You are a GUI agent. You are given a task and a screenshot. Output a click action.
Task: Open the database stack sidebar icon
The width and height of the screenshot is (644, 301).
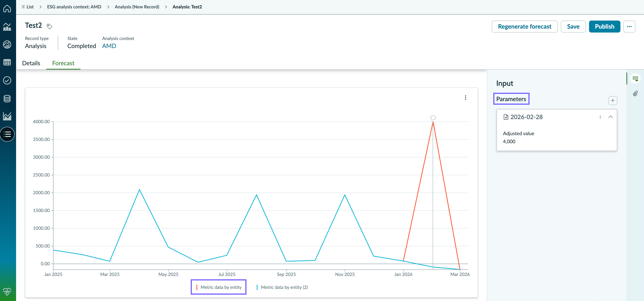7,99
